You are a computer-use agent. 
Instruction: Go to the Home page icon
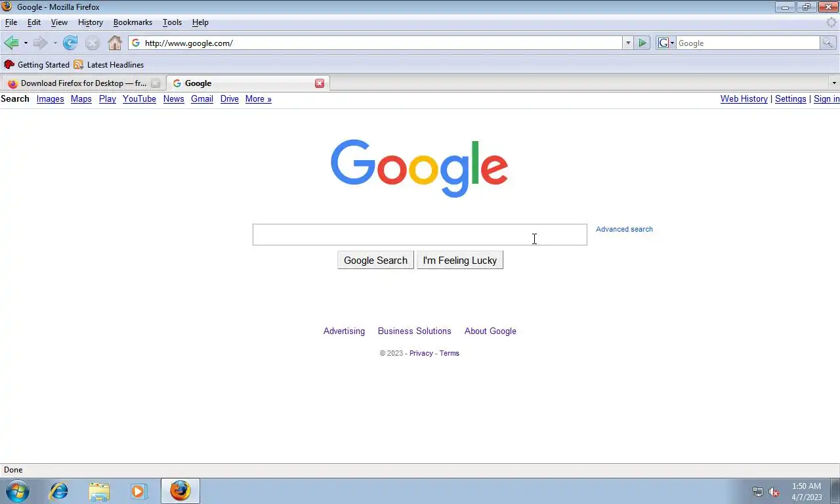[115, 43]
